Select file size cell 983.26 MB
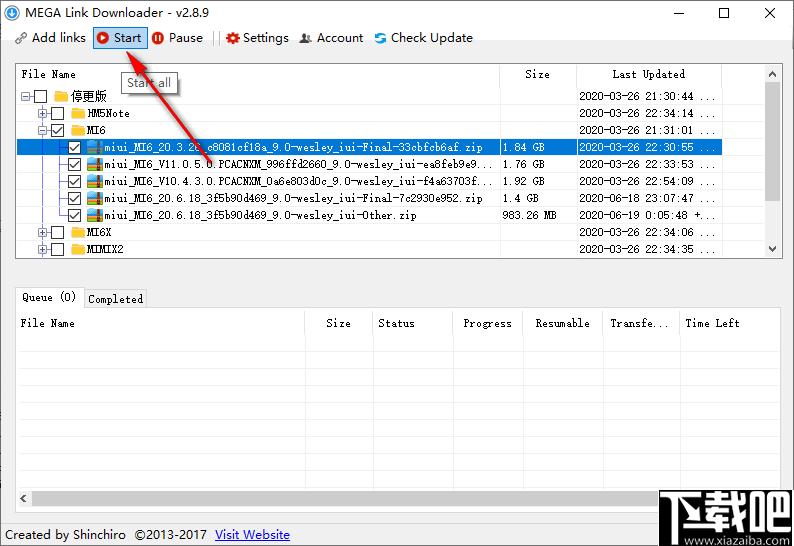The width and height of the screenshot is (794, 546). click(x=529, y=215)
